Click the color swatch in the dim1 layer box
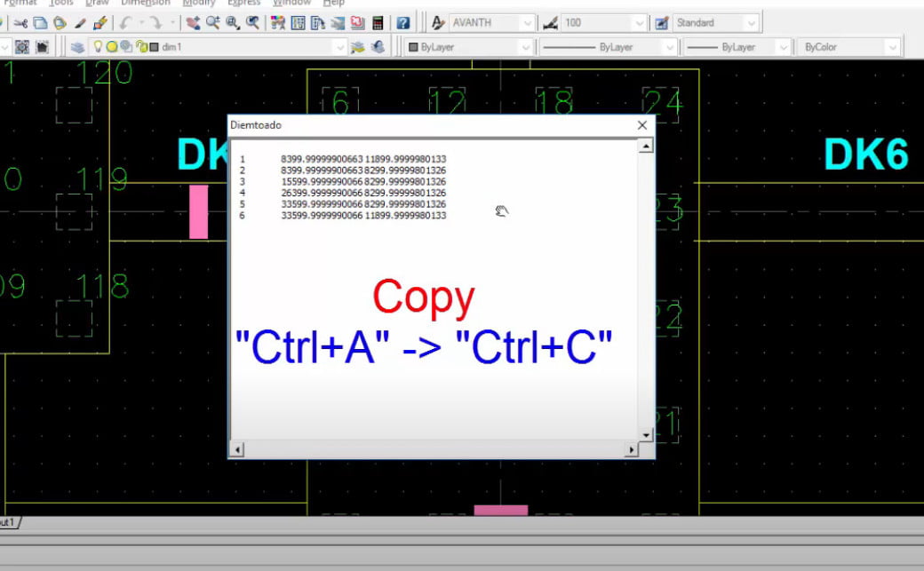The width and height of the screenshot is (924, 571). [155, 47]
